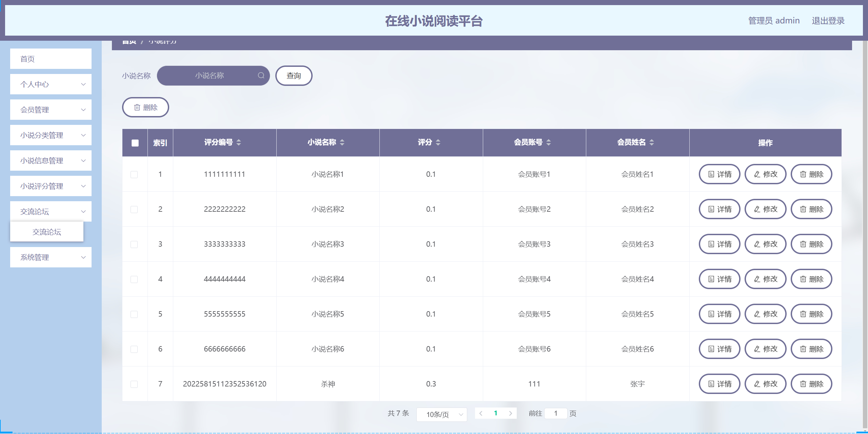Click 管理员 admin label
This screenshot has height=434, width=868.
(774, 21)
